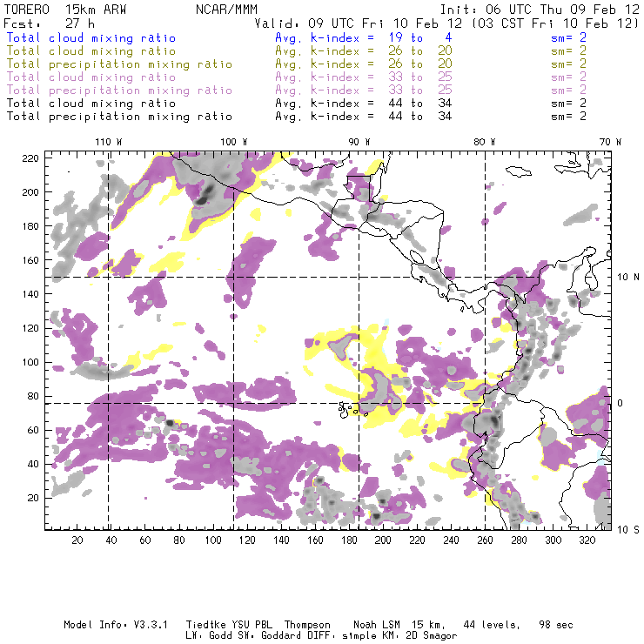The image size is (644, 644).
Task: Click the "10 N" latitude label
Action: (x=628, y=278)
